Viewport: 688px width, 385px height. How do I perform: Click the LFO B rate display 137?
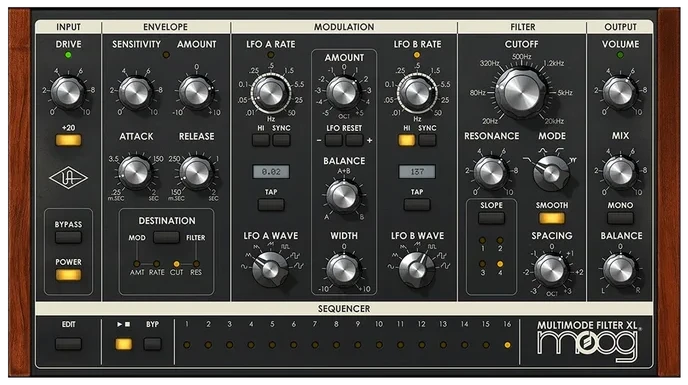point(417,172)
